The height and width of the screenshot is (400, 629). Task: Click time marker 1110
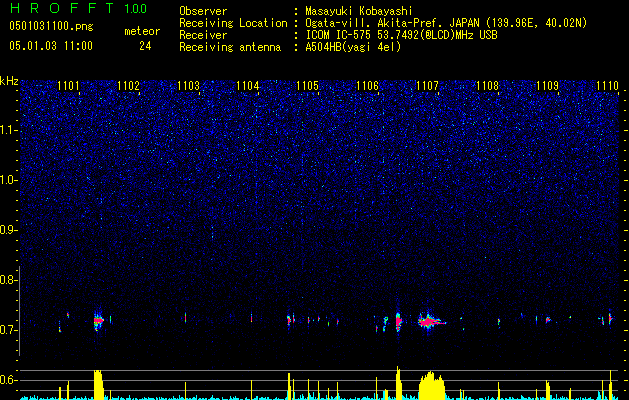(607, 86)
